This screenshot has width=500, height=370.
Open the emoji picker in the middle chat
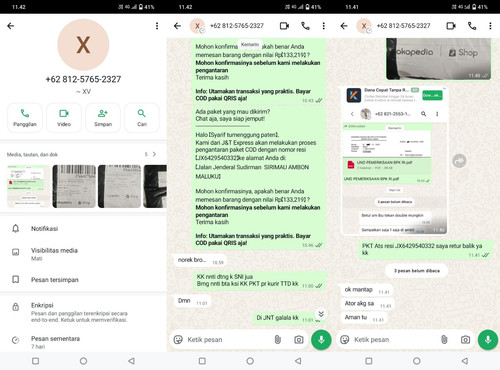[x=178, y=340]
